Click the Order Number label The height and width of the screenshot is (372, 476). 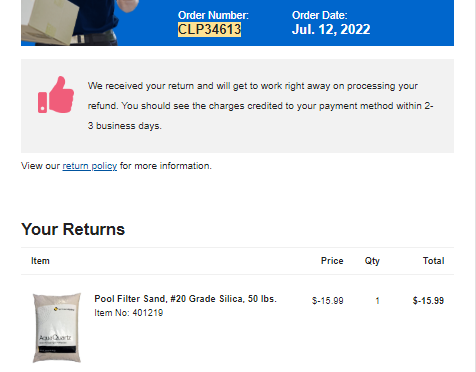click(x=213, y=15)
